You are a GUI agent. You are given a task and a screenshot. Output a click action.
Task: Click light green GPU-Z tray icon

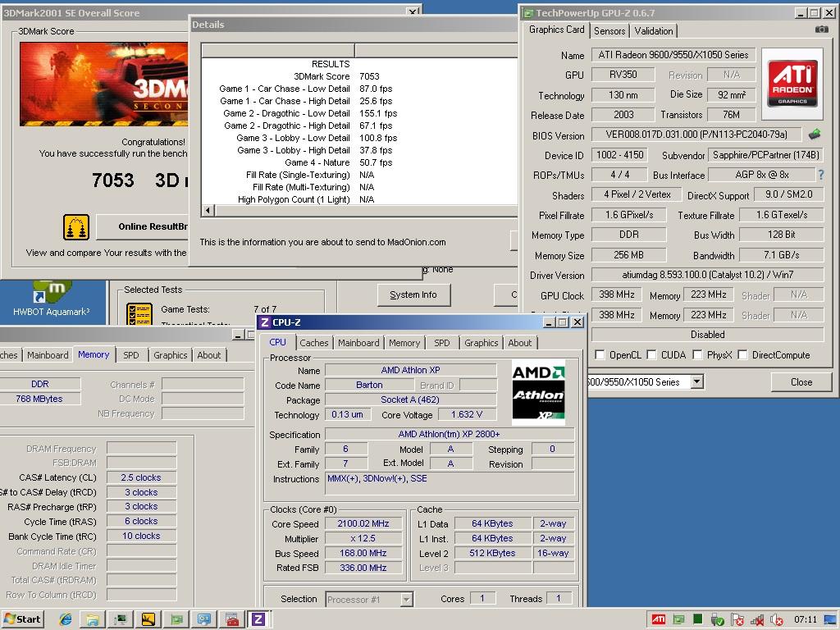click(x=678, y=620)
